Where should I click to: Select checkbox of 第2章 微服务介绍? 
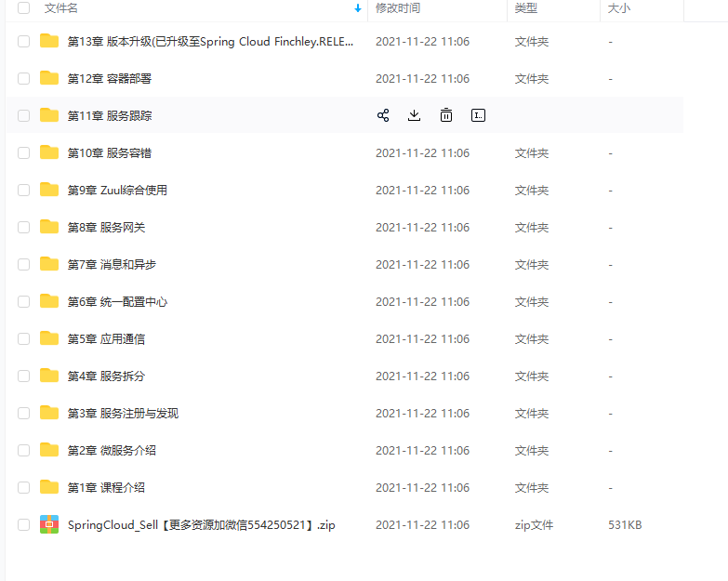(23, 450)
